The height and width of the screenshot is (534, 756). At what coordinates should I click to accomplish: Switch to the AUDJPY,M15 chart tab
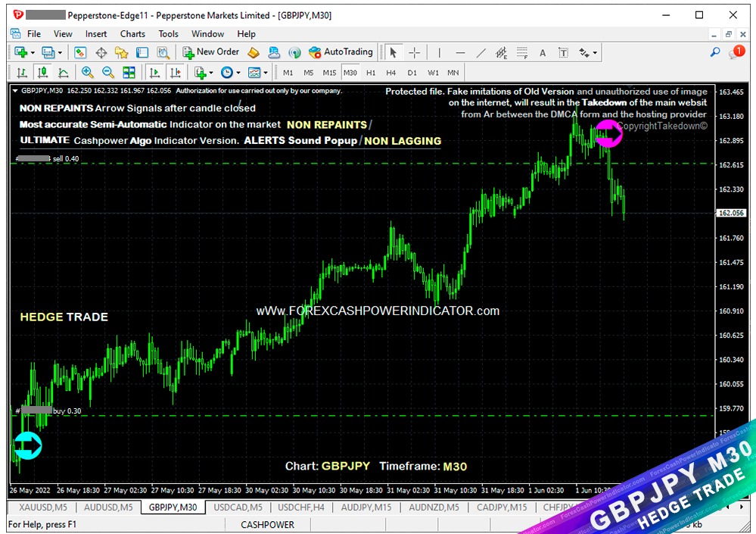366,507
